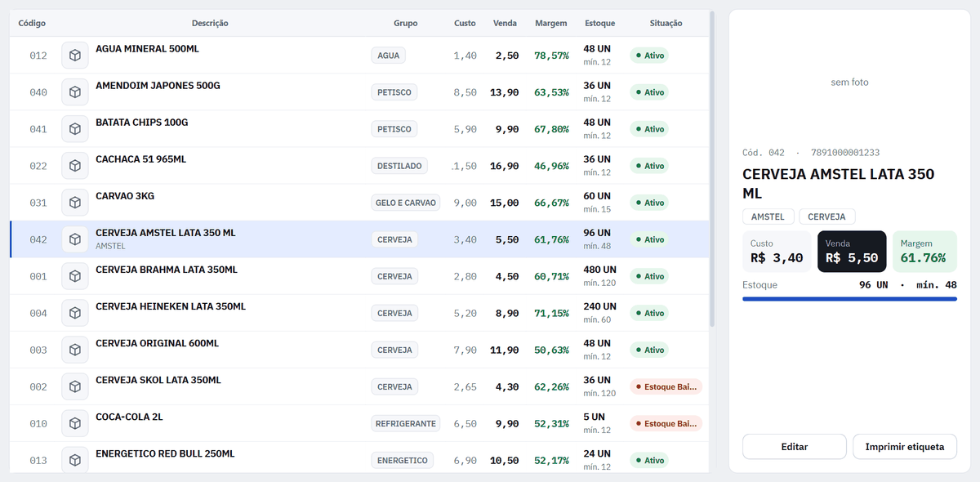The width and height of the screenshot is (980, 482).
Task: Click the REFRIGERANTE group tag
Action: [405, 423]
